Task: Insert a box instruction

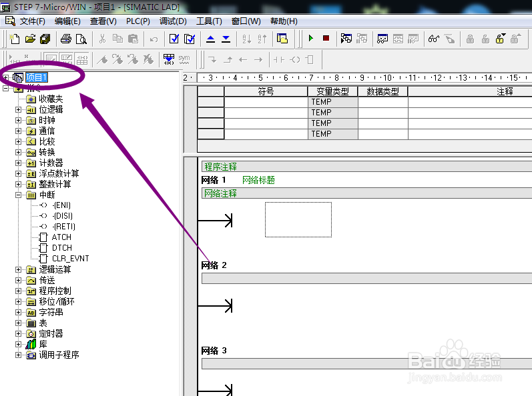Action: [x=310, y=59]
